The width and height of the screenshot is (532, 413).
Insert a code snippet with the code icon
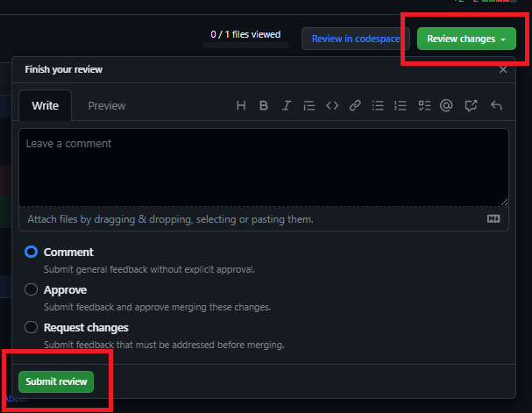332,106
